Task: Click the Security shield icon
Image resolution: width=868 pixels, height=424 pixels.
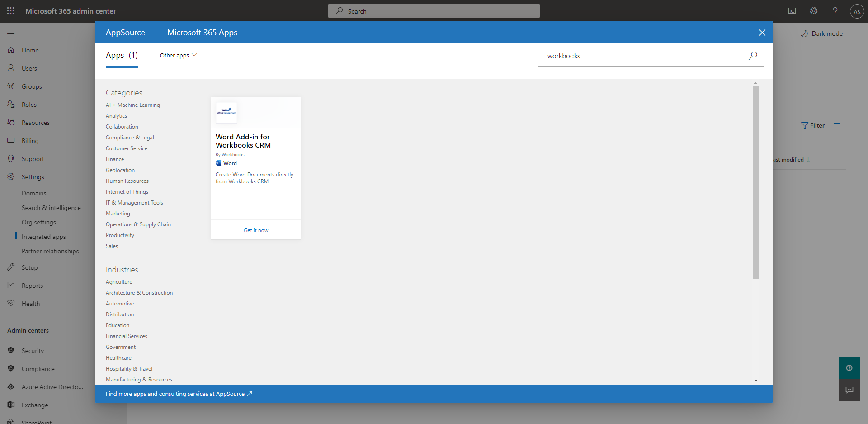Action: tap(11, 351)
